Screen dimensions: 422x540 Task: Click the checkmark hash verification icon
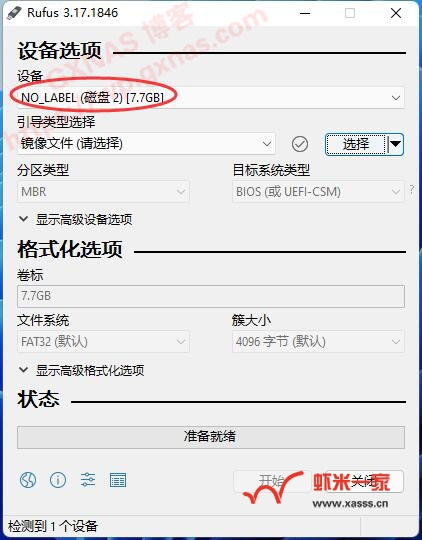(x=300, y=144)
